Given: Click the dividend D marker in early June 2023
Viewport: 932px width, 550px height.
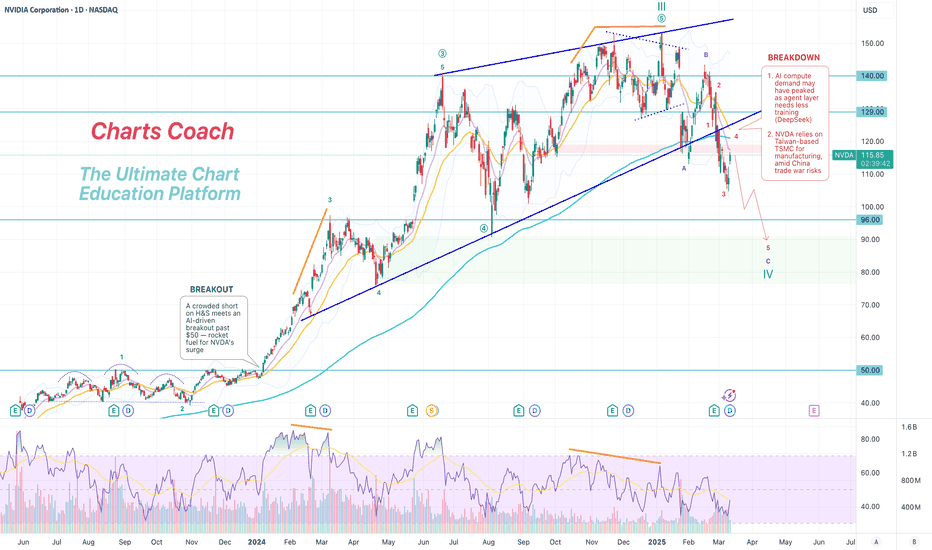Looking at the screenshot, I should click(x=29, y=410).
